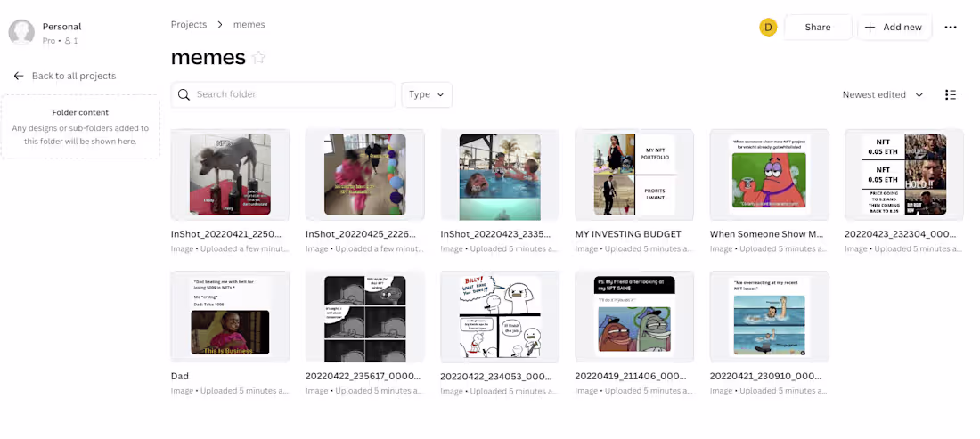Open the 20220421_230910 drowning meme thumbnail
The height and width of the screenshot is (439, 980).
tap(770, 317)
